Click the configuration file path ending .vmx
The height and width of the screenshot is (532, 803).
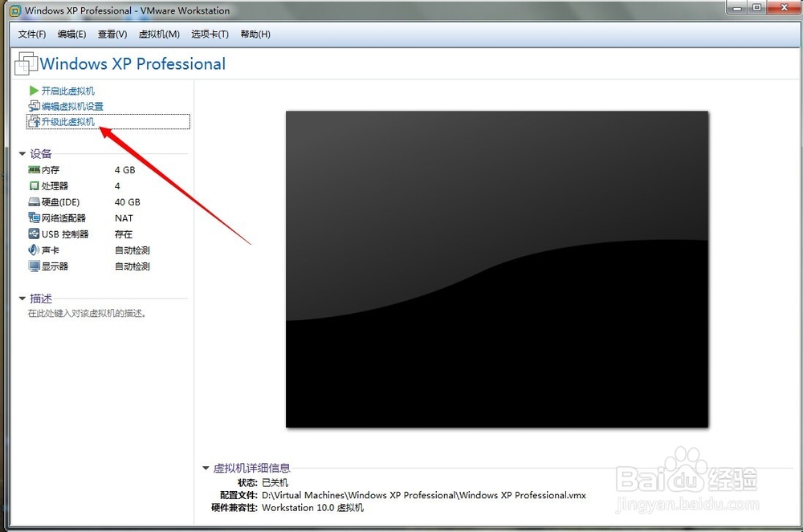(x=423, y=495)
